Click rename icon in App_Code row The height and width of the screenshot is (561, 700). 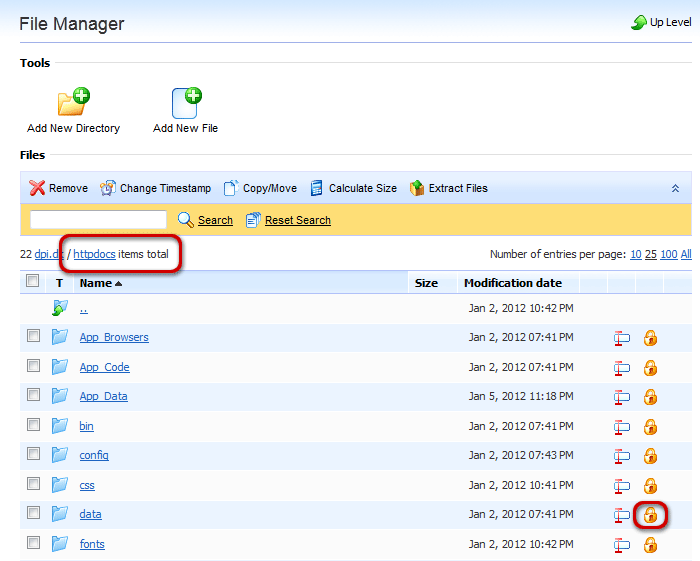[x=621, y=368]
